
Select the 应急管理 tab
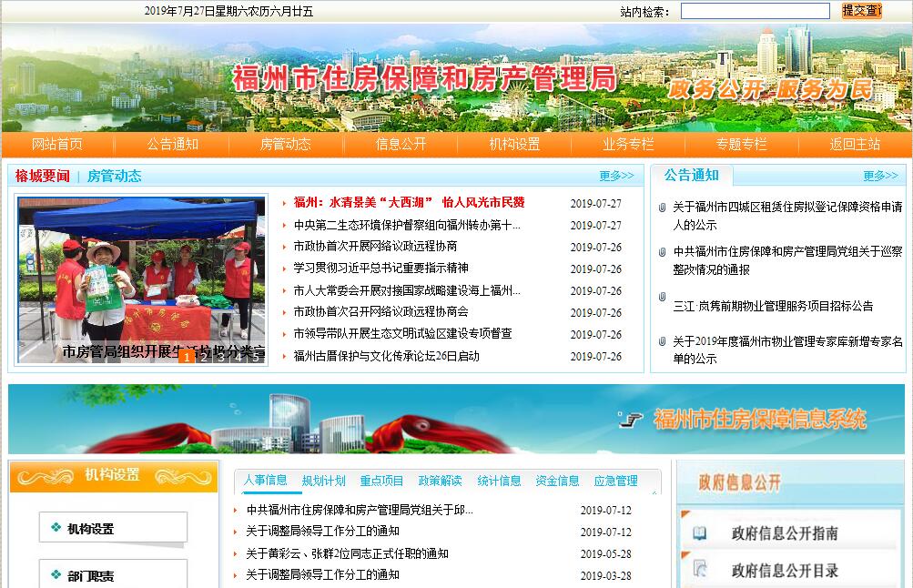point(615,481)
